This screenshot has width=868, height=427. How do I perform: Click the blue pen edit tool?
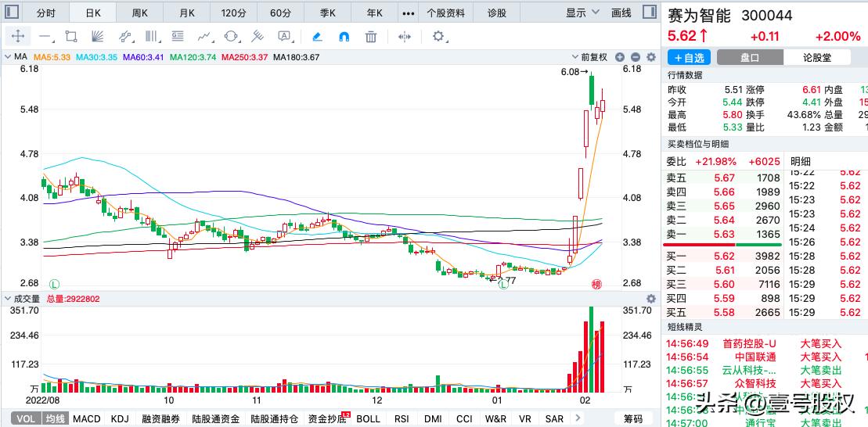317,37
